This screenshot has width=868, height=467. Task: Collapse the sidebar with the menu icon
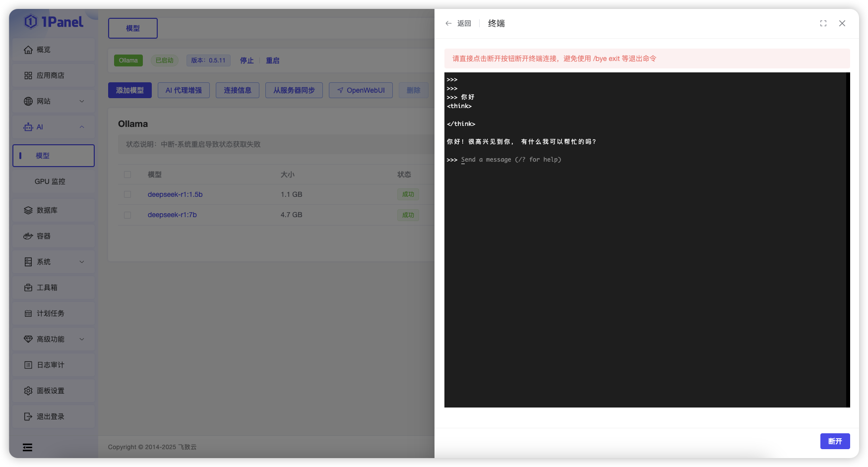coord(28,448)
